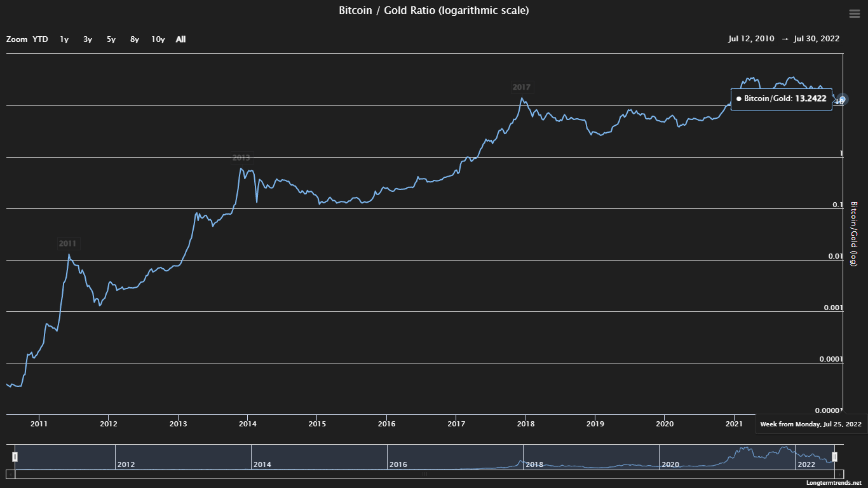Set zoom range to YTD
Viewport: 868px width, 488px height.
coord(40,39)
